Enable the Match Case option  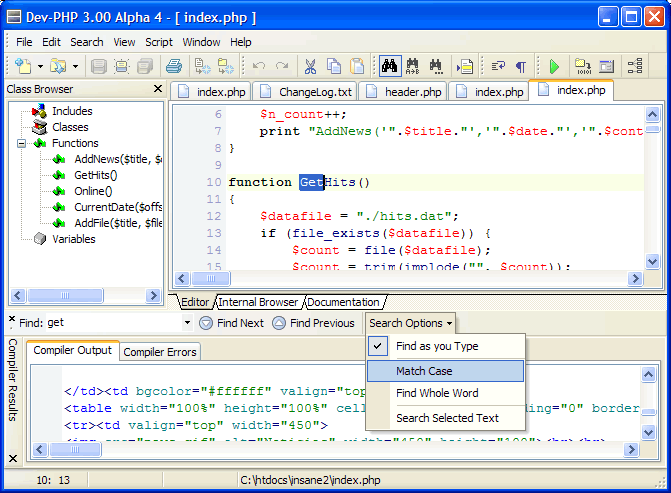(445, 371)
